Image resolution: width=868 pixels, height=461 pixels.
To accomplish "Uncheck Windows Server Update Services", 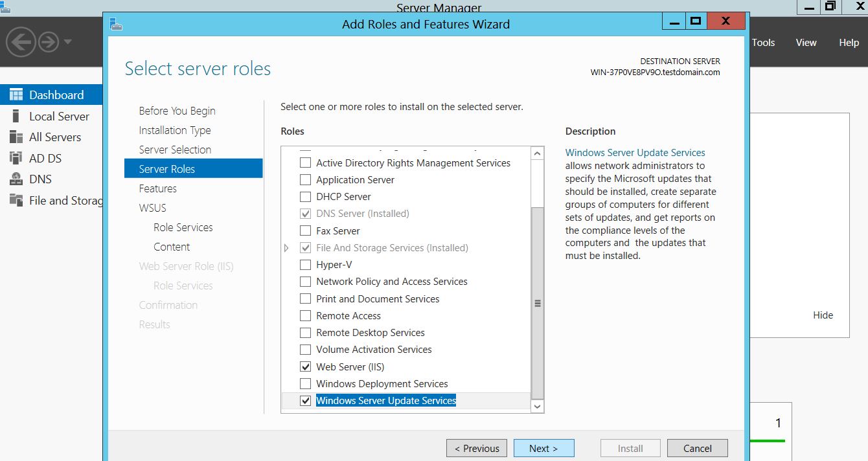I will tap(306, 401).
